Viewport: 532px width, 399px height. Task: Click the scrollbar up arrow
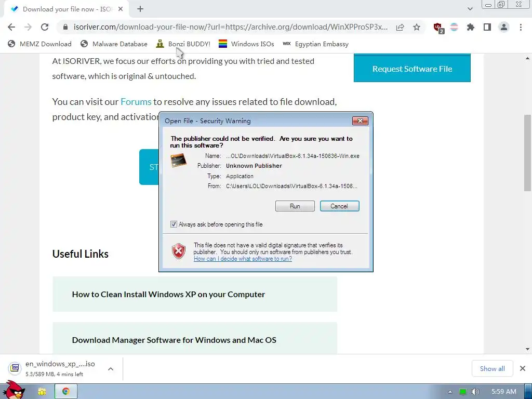(528, 58)
